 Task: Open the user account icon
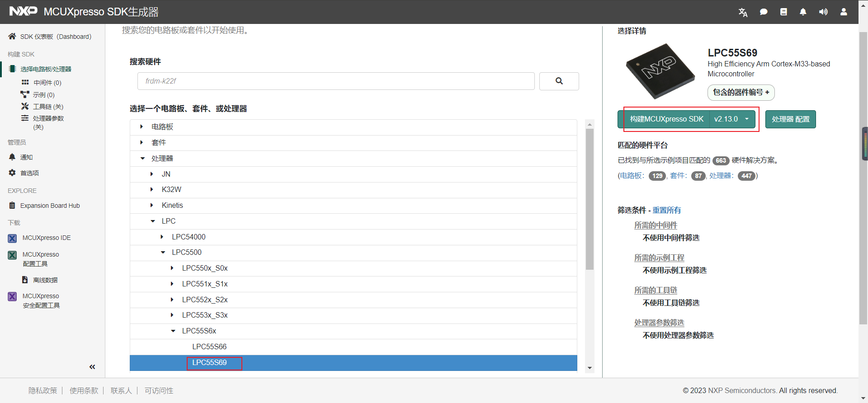pos(844,12)
